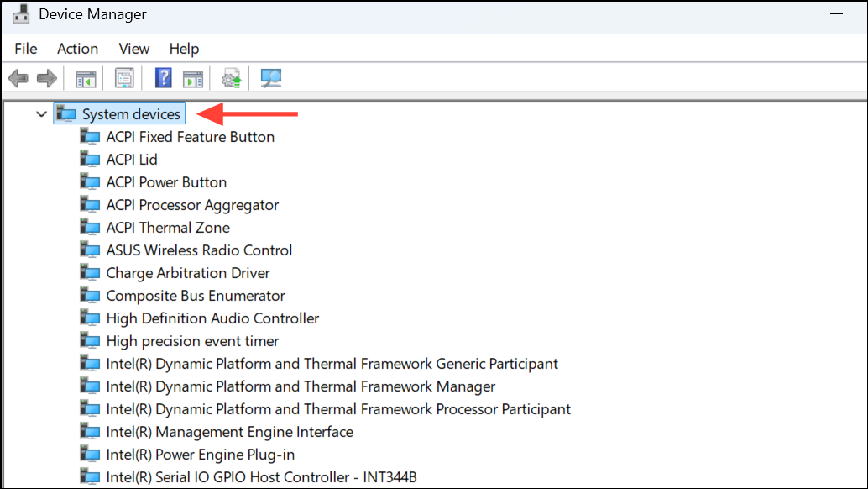Select Thermal Framework Processor Participant entry
Screen dimensions: 868x489
[339, 409]
